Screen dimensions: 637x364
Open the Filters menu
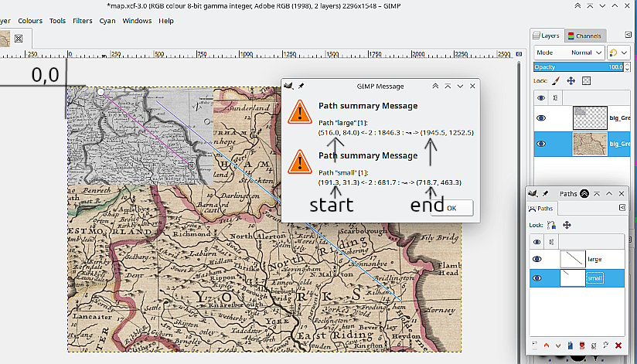coord(83,21)
